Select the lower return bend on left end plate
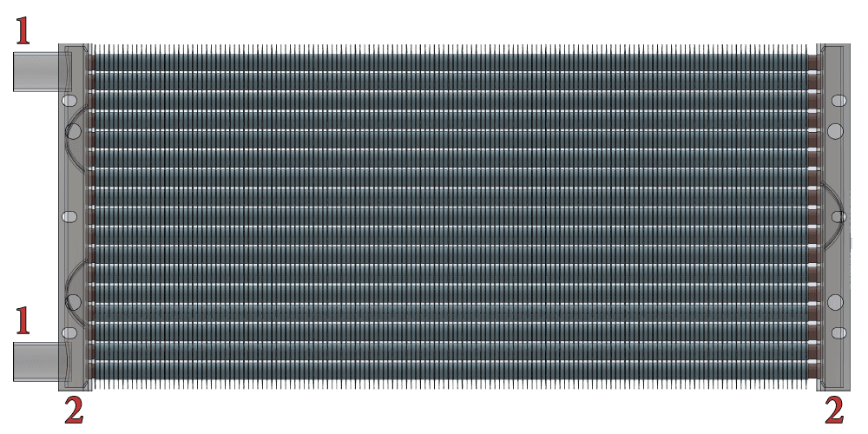This screenshot has height=434, width=868. click(76, 293)
